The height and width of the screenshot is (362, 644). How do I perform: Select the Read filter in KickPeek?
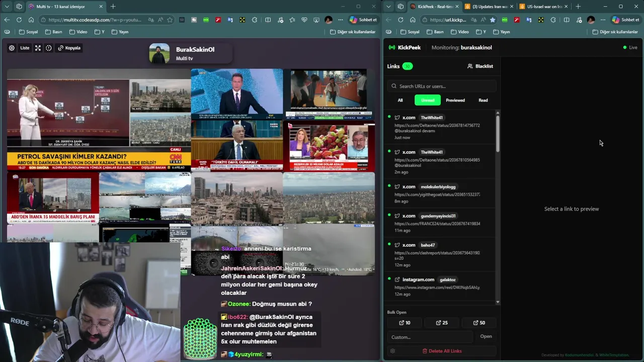[483, 100]
